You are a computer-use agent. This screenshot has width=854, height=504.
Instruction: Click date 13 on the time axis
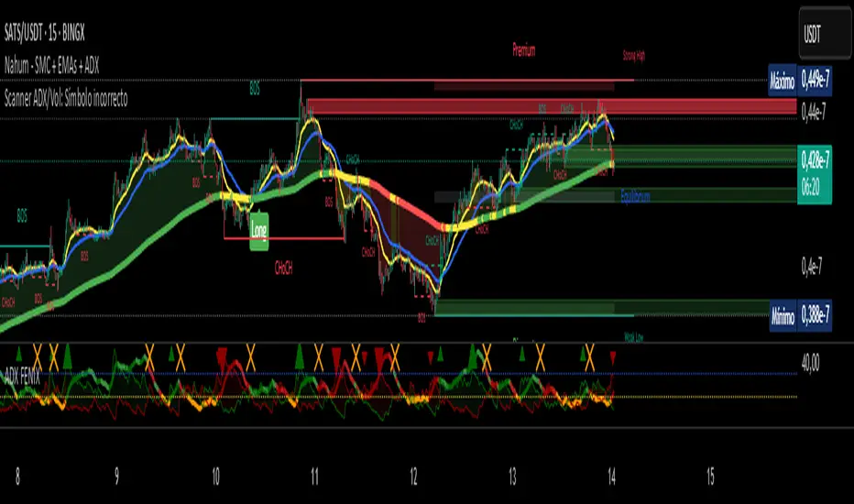pos(512,477)
